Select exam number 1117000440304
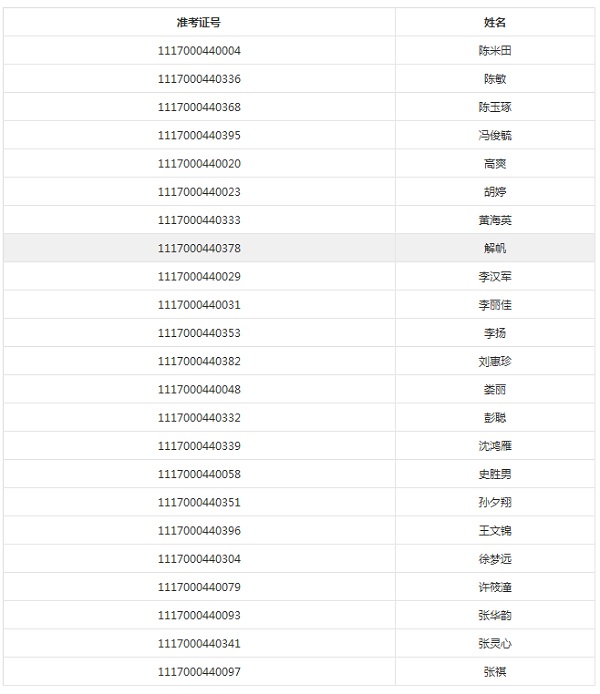This screenshot has width=600, height=694. pos(199,559)
